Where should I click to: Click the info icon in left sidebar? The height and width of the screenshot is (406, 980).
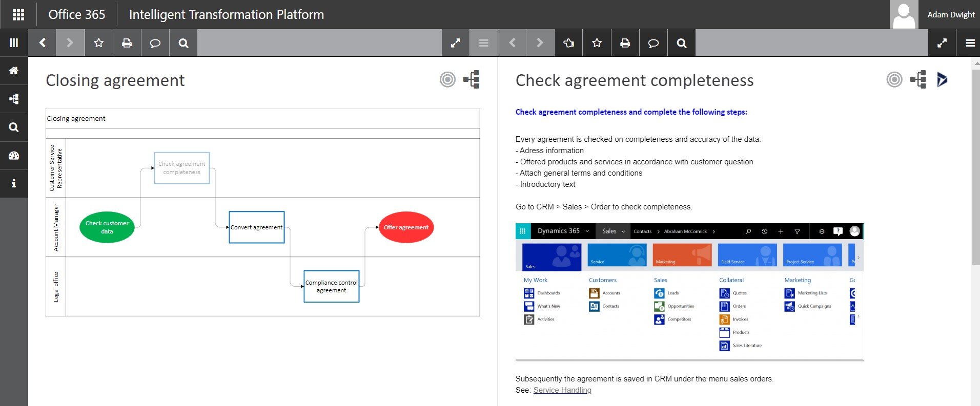[x=14, y=183]
